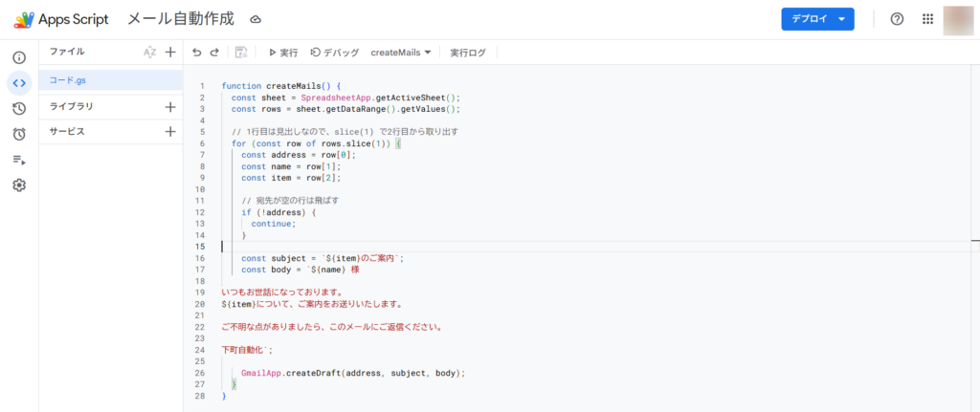The image size is (980, 412).
Task: Run the script with 実行 button
Action: 283,53
